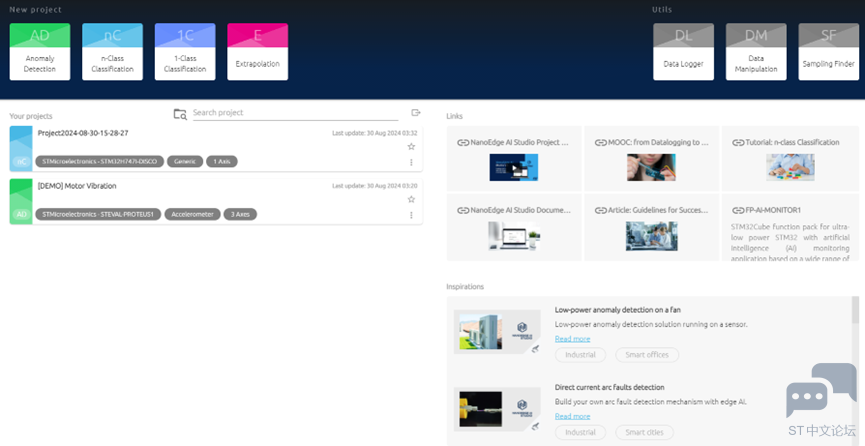The width and height of the screenshot is (865, 446).
Task: Click the Guidelines article thumbnail image
Action: pos(652,236)
